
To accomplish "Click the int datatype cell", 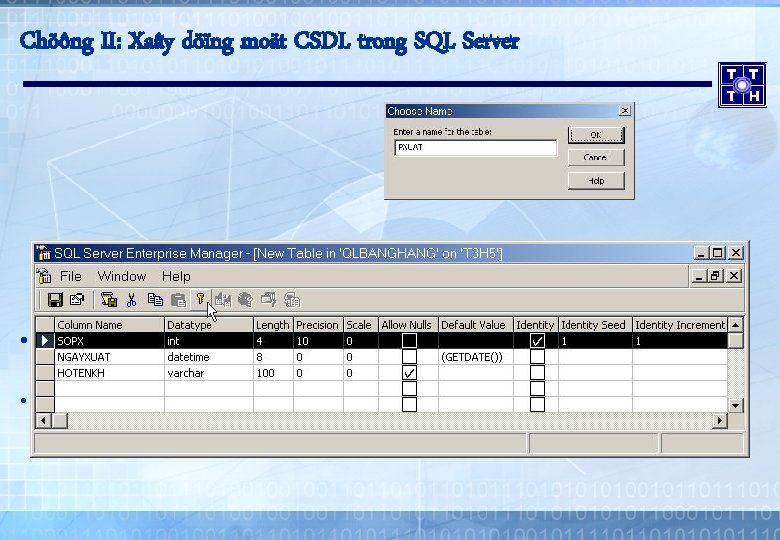I will [x=208, y=341].
